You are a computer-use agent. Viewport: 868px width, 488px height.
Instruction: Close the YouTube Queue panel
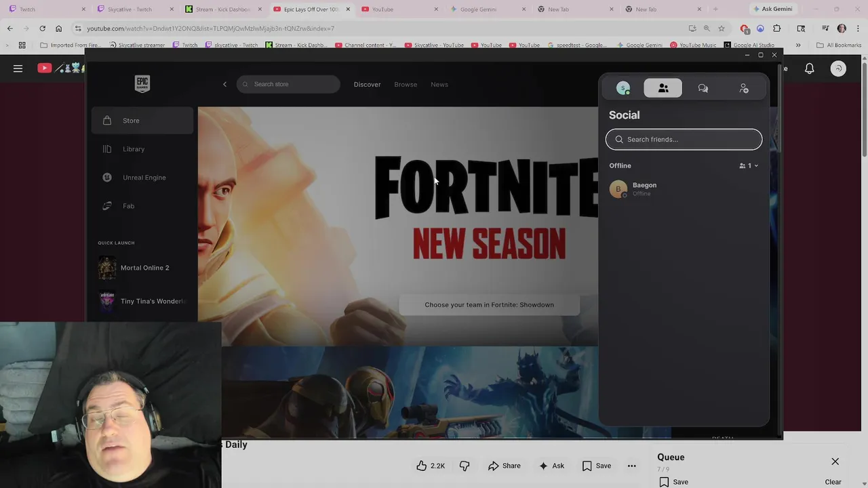[x=835, y=462]
